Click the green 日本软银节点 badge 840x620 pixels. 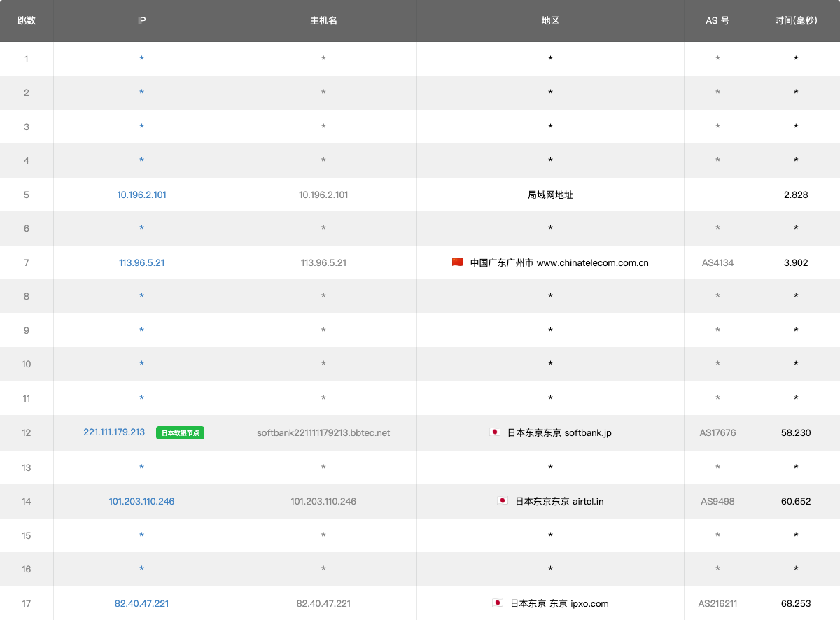click(x=181, y=433)
